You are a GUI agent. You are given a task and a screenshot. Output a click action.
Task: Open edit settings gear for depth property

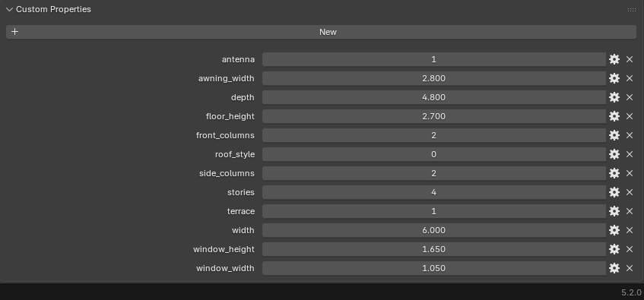pos(614,97)
